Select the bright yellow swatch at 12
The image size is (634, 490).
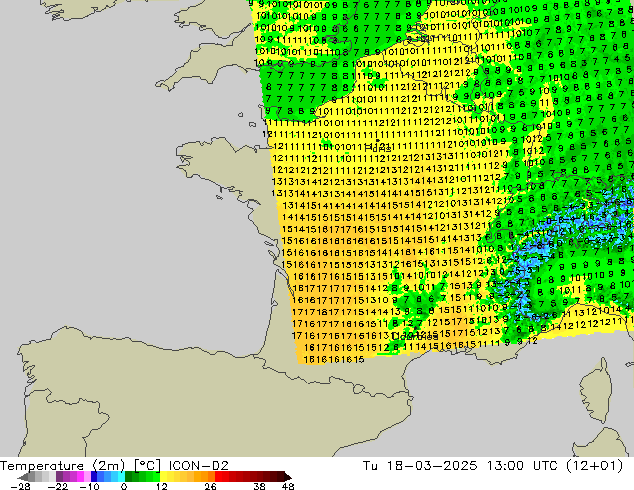(163, 477)
